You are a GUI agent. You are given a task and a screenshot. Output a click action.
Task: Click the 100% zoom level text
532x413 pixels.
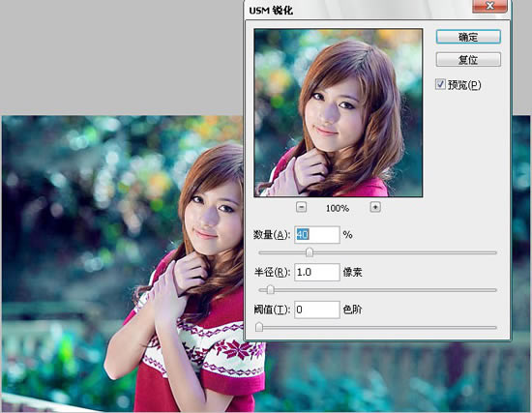tap(338, 208)
